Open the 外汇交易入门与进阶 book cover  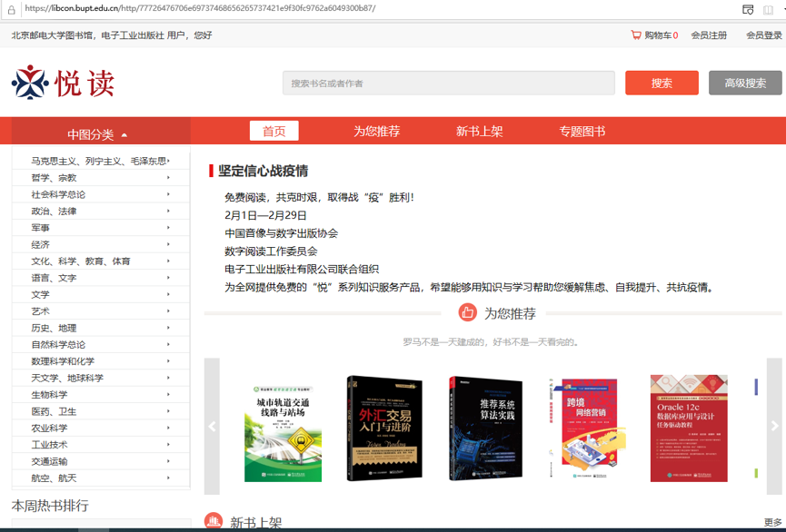(x=383, y=429)
